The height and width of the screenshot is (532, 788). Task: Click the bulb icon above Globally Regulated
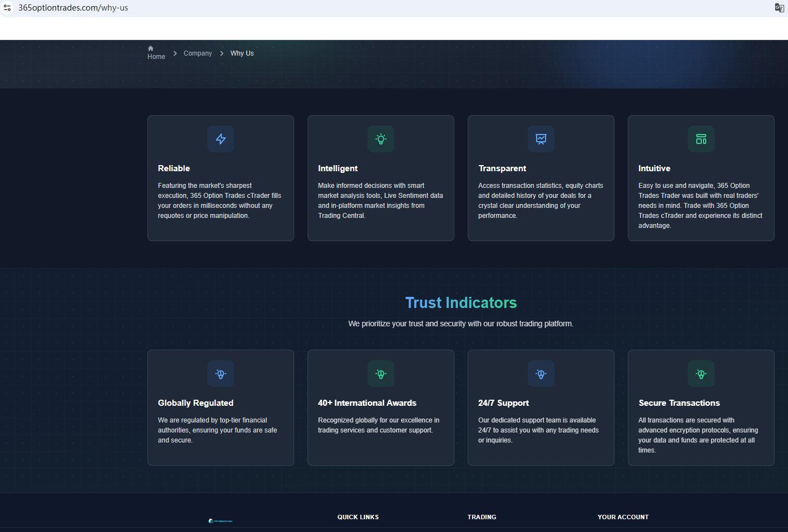[x=221, y=374]
